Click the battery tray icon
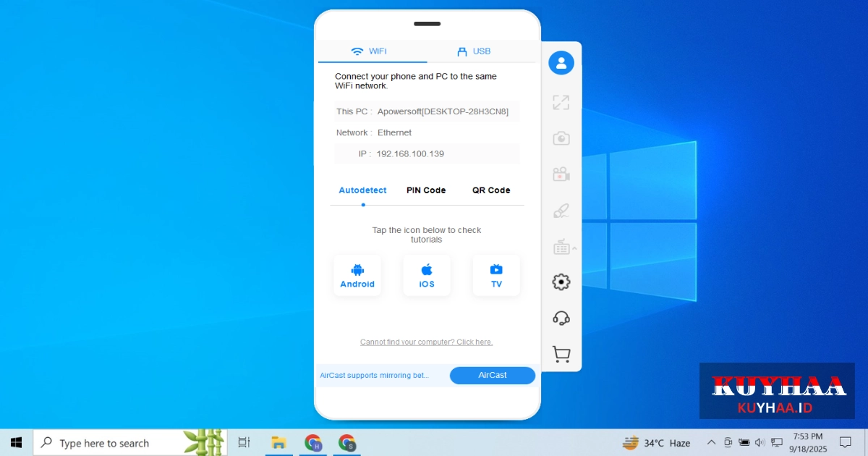The height and width of the screenshot is (456, 868). (744, 442)
